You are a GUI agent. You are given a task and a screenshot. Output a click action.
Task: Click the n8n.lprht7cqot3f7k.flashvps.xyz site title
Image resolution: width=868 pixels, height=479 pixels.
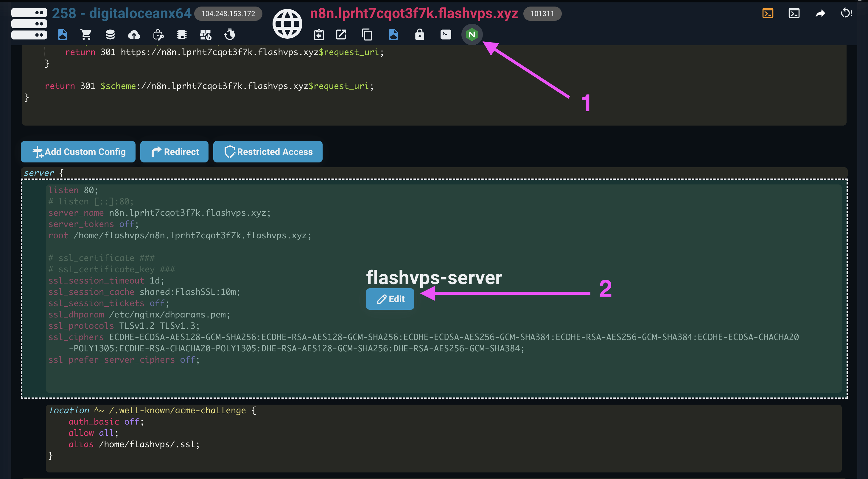coord(413,13)
